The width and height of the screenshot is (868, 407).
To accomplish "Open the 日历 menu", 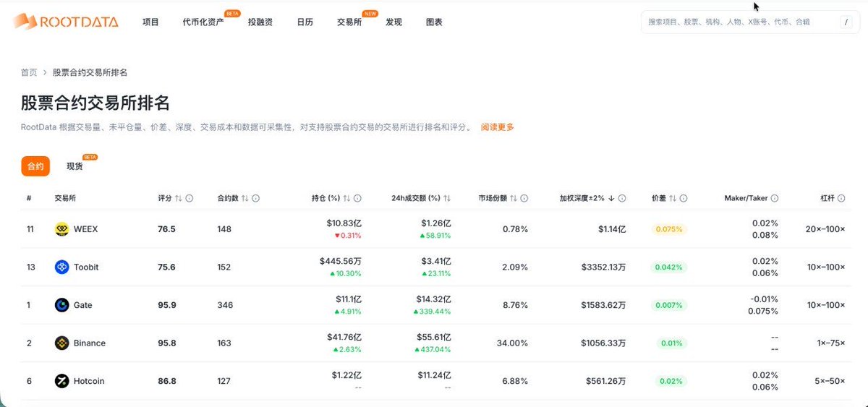I will point(305,22).
